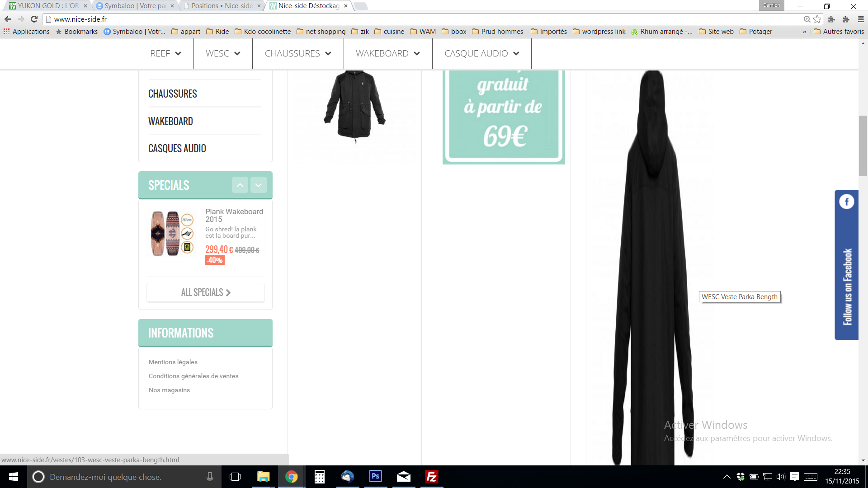Open the Nos magasins link
Screen dimensions: 868x488
pos(169,390)
